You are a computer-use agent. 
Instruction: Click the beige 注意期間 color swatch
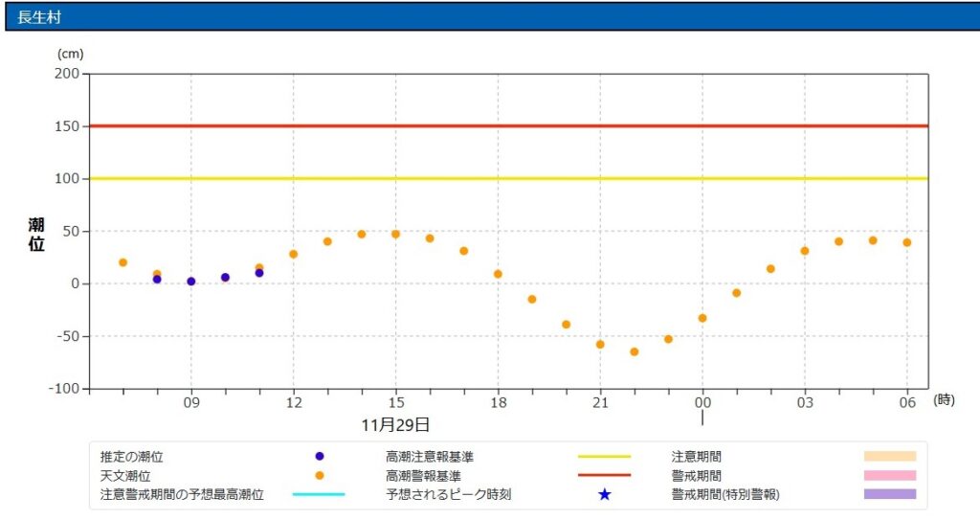click(x=890, y=456)
